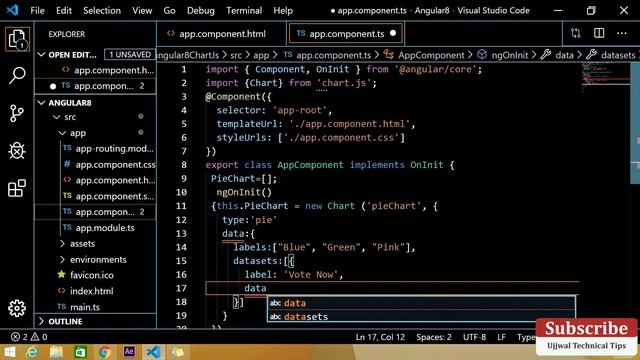Select 'datasets' autocomplete suggestion
Viewport: 640px width, 360px height.
coord(421,316)
